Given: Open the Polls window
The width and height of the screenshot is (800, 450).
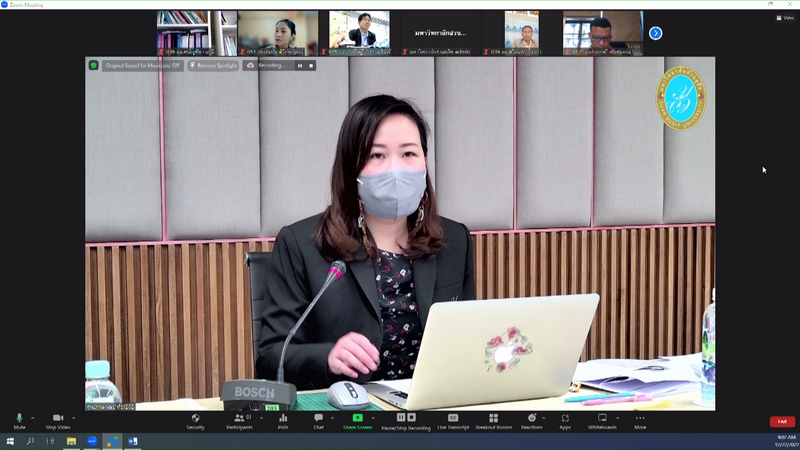Looking at the screenshot, I should tap(283, 421).
